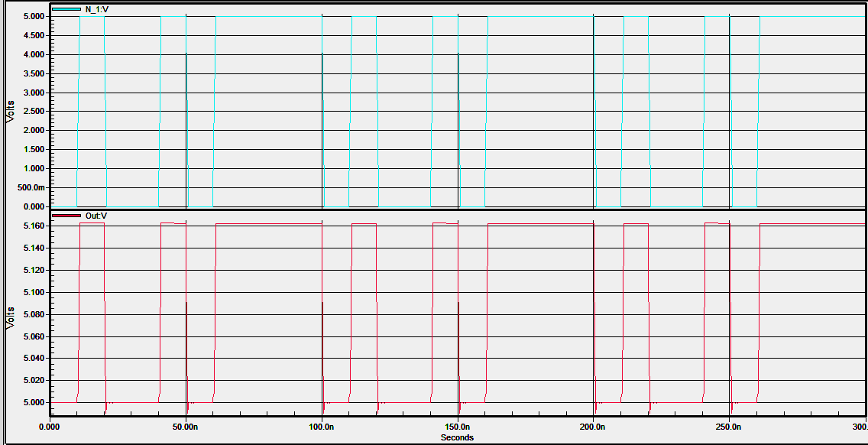Click the 5.160 tick on Out:V axis
The height and width of the screenshot is (445, 868).
[x=35, y=226]
